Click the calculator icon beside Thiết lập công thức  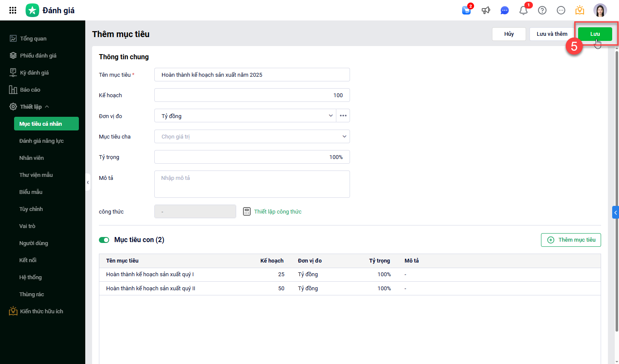(x=247, y=211)
